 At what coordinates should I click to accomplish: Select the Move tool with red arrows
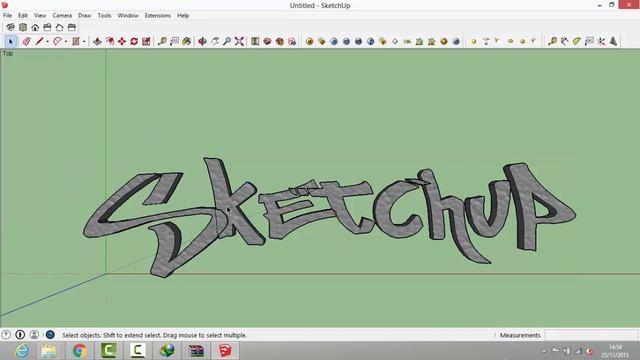pyautogui.click(x=122, y=41)
